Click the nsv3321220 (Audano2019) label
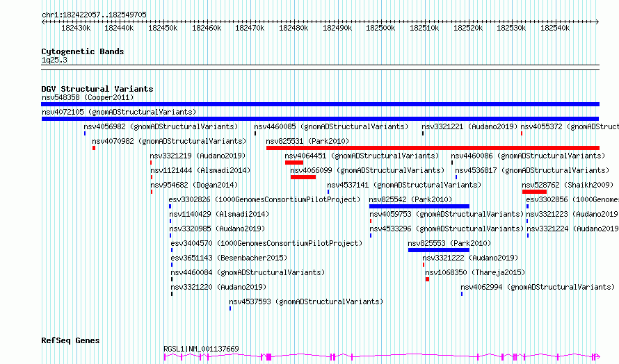Screen dimensions: 619x364 click(x=218, y=287)
